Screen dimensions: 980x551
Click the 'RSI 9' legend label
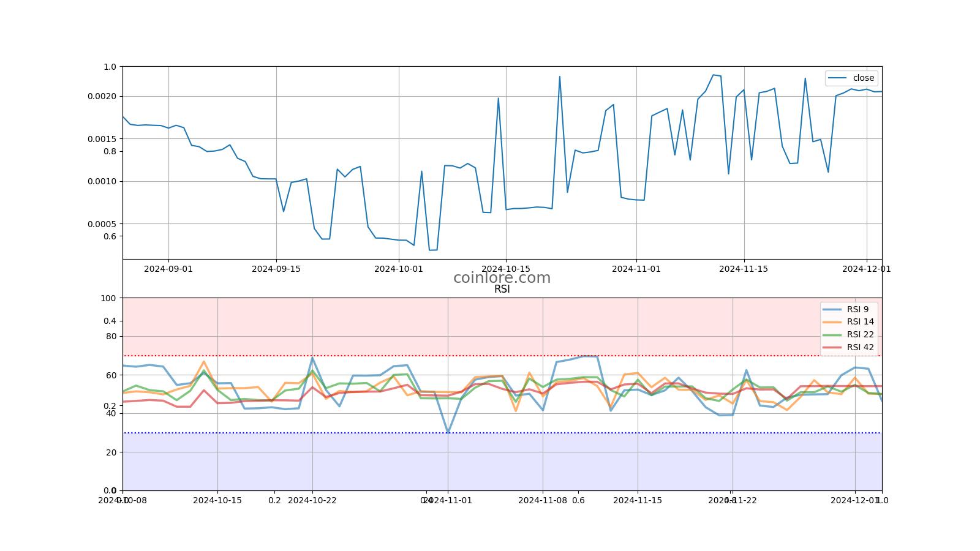(858, 309)
